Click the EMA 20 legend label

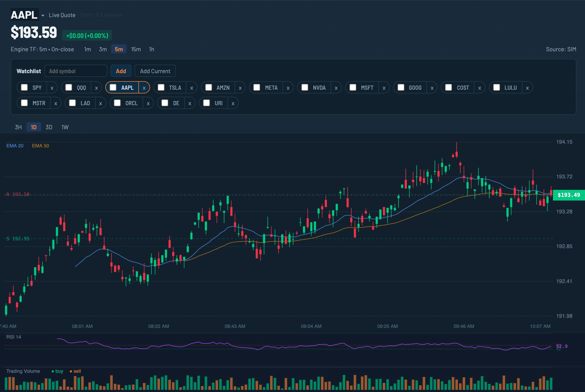(x=15, y=146)
